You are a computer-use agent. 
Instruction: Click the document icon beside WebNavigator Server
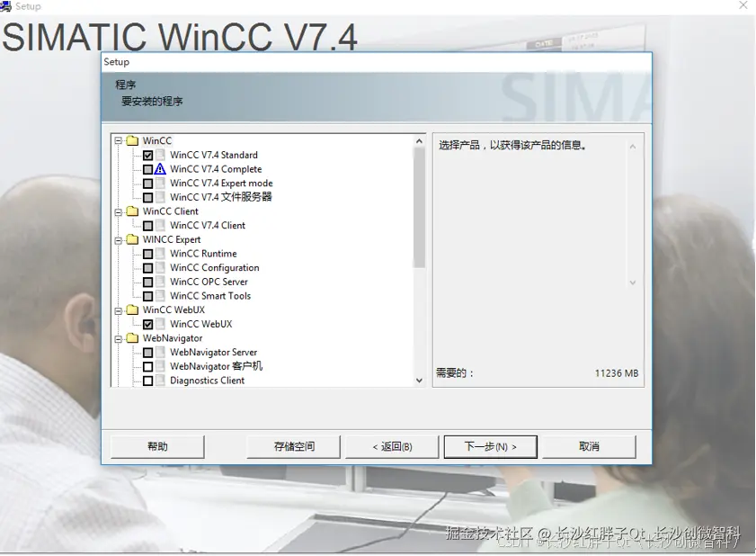point(160,353)
